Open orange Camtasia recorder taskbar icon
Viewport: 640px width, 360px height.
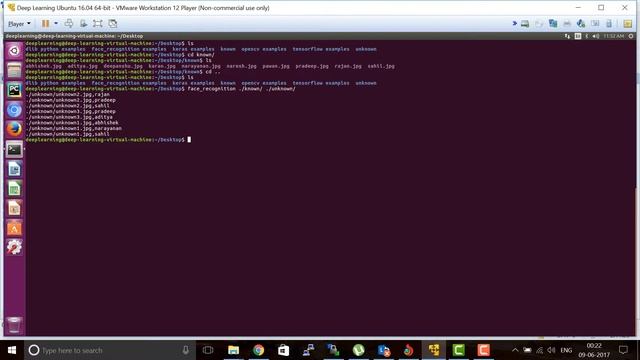point(484,350)
